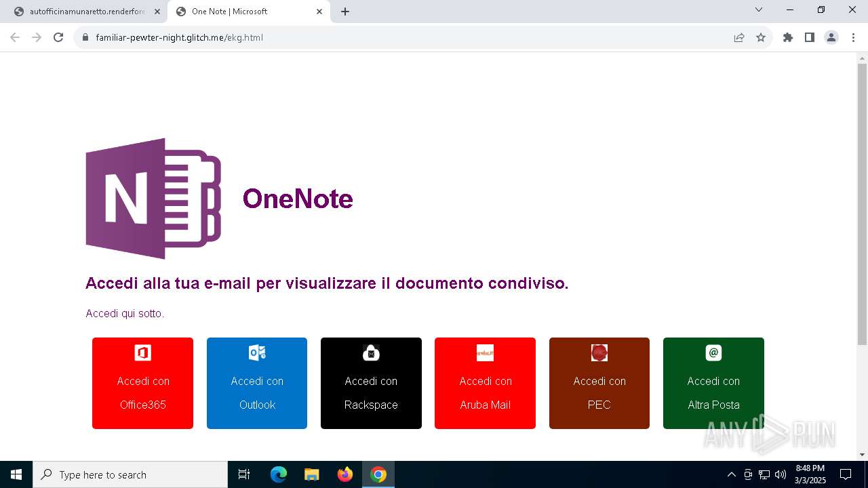Click the scrollbar down arrow
Screen dimensions: 868x488
[863, 455]
